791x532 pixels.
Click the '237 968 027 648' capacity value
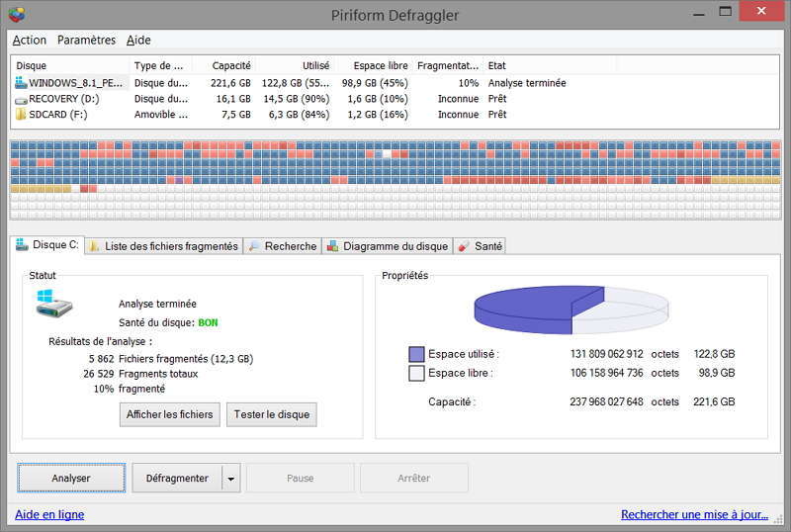[606, 401]
